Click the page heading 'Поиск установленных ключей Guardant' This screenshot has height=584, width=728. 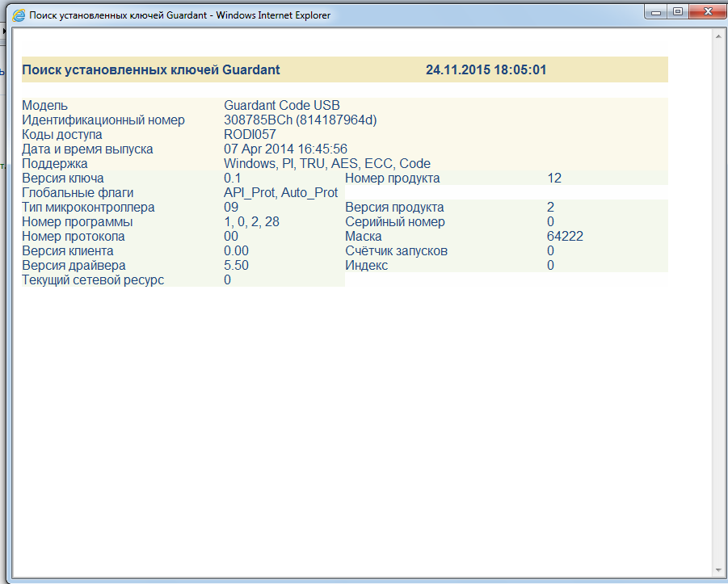(151, 70)
